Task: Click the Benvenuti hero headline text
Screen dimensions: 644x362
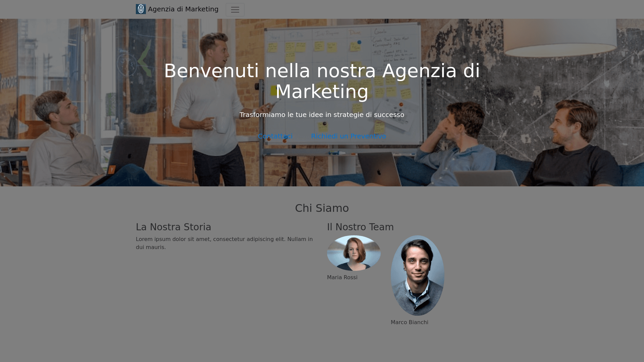Action: [322, 81]
